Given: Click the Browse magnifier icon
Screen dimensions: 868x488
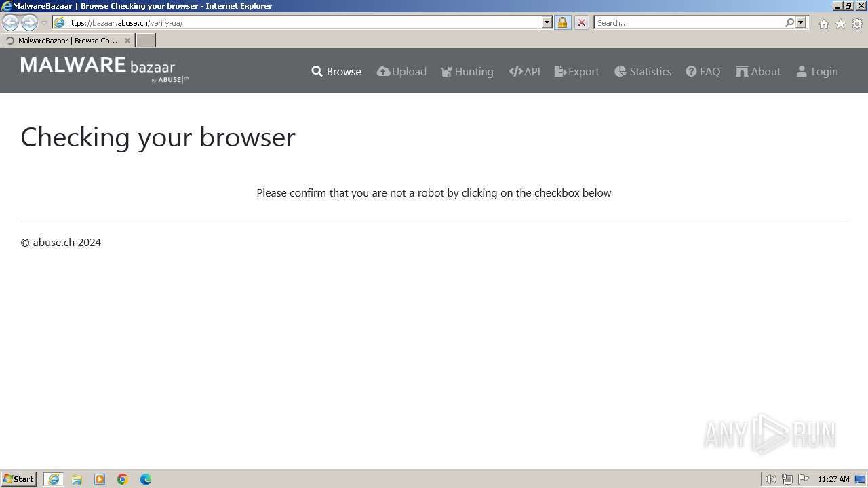Looking at the screenshot, I should (x=317, y=71).
